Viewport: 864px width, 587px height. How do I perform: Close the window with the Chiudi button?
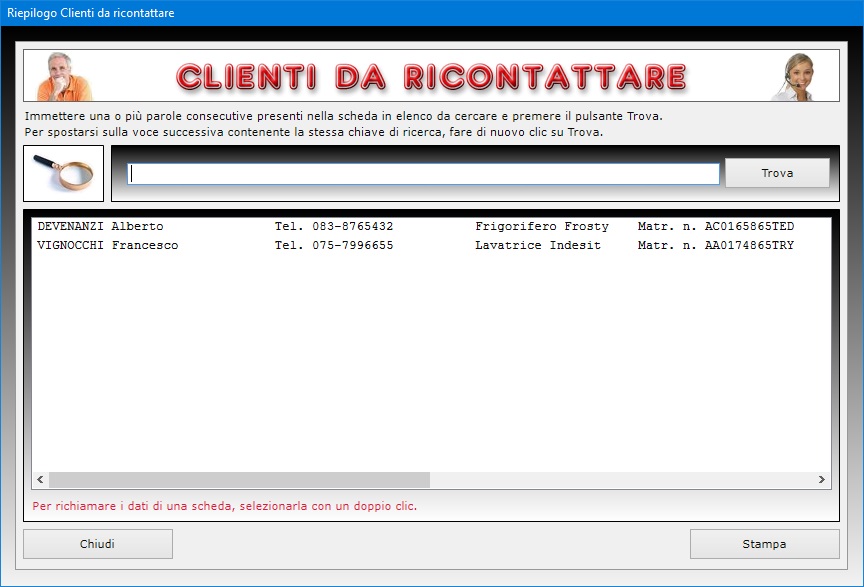pos(98,544)
